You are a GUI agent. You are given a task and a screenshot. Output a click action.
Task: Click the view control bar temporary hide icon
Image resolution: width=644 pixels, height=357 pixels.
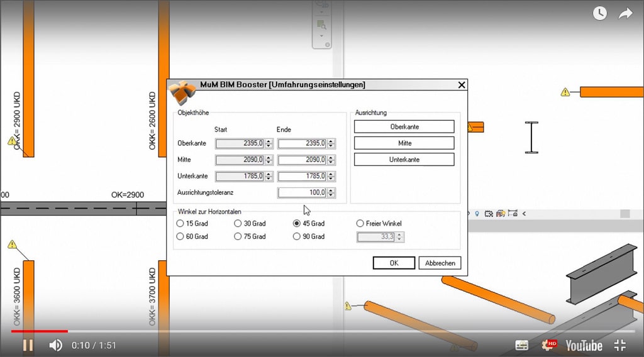[501, 213]
